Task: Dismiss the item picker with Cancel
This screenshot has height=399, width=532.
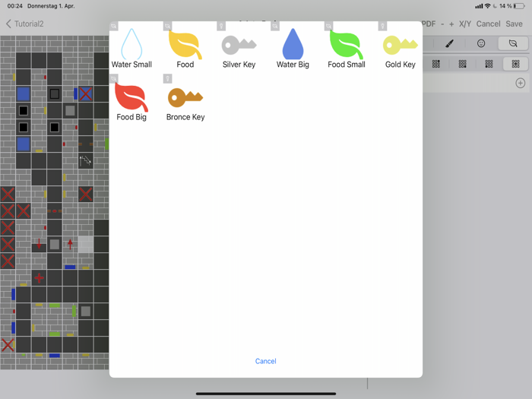Action: click(266, 361)
